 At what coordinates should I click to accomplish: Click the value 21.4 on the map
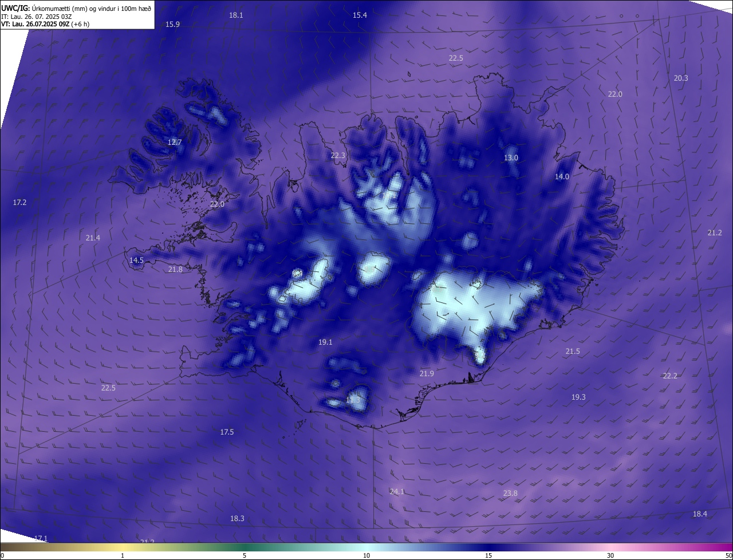coord(93,238)
